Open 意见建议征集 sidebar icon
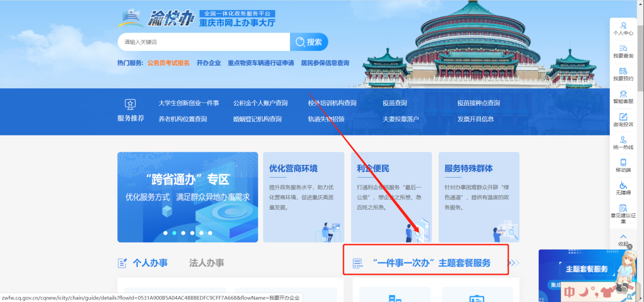 [623, 214]
